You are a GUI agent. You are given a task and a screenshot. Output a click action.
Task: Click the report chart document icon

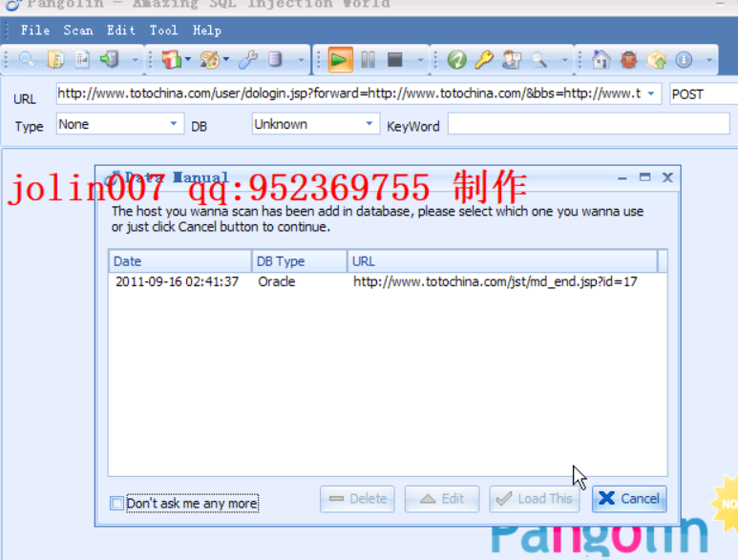(x=82, y=60)
